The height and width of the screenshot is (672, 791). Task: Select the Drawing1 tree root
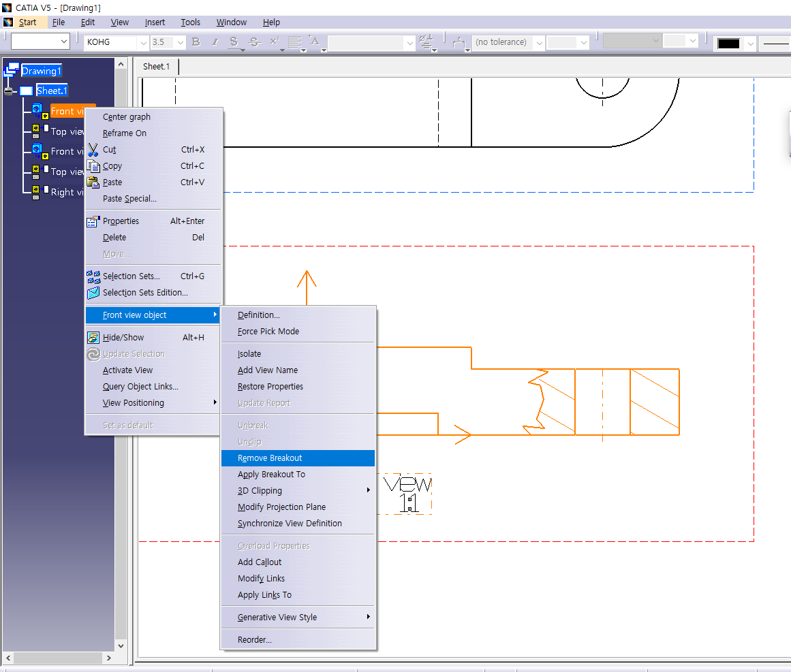click(42, 71)
